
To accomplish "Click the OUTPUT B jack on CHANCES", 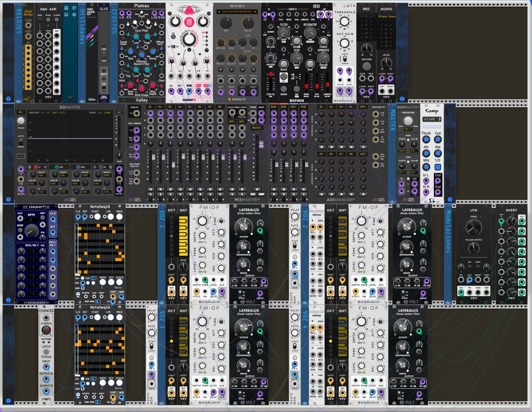I will point(46,392).
